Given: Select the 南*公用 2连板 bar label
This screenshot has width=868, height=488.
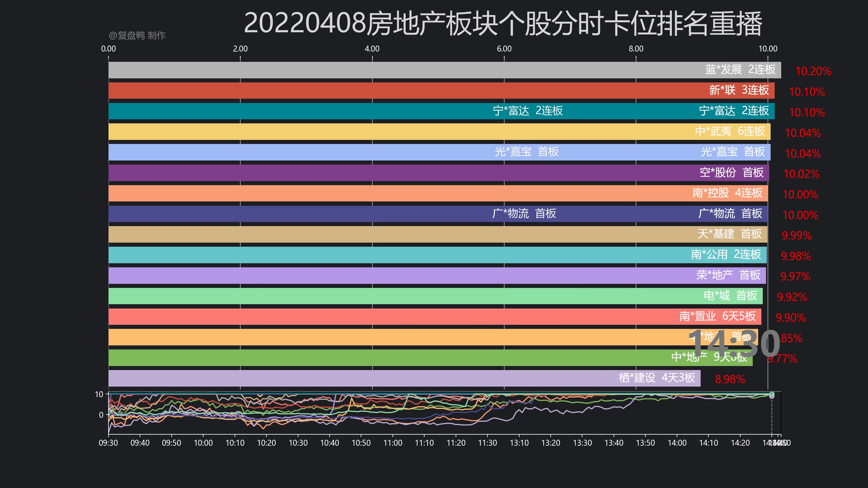Looking at the screenshot, I should (726, 254).
